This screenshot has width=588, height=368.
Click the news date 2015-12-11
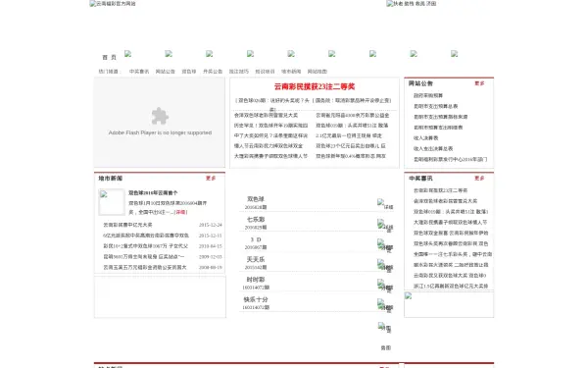tap(211, 236)
